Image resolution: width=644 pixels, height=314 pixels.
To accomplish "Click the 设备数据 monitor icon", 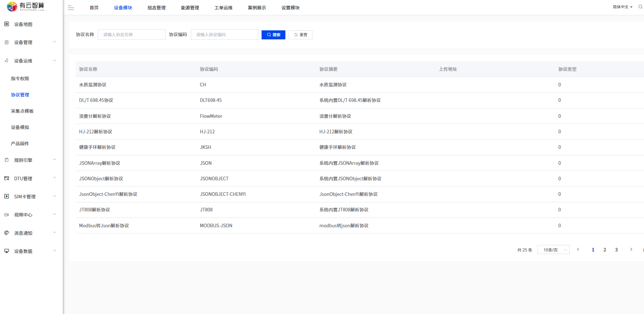I will [6, 251].
